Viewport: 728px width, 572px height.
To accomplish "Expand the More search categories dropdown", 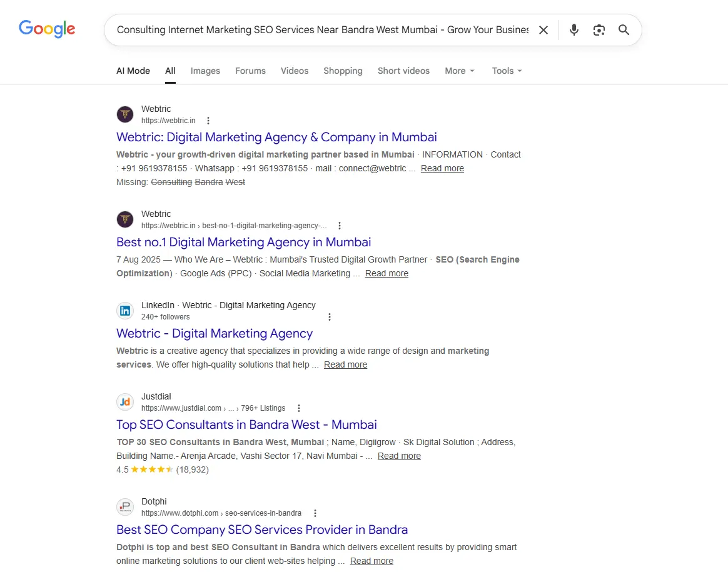I will pos(460,71).
